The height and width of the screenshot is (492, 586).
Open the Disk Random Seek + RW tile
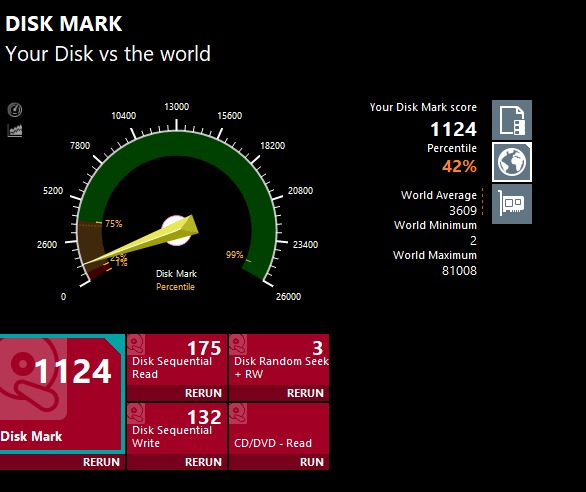point(279,360)
